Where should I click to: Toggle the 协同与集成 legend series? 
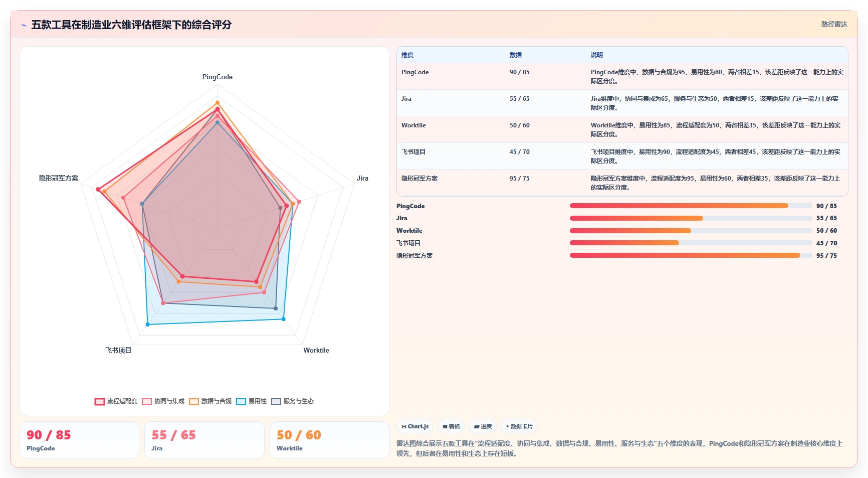pyautogui.click(x=163, y=401)
